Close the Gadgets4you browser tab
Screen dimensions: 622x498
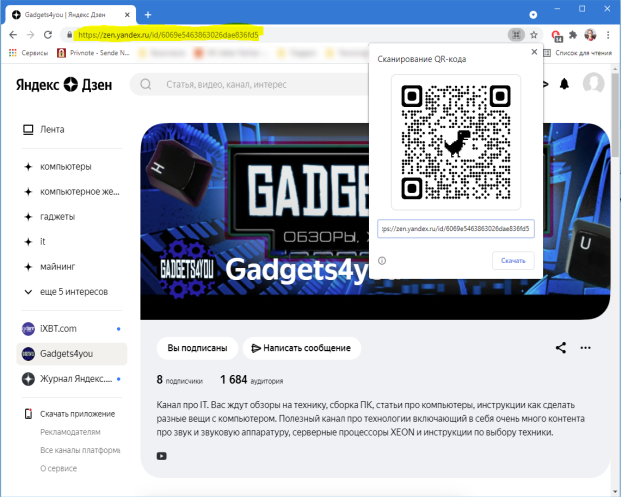click(x=127, y=15)
